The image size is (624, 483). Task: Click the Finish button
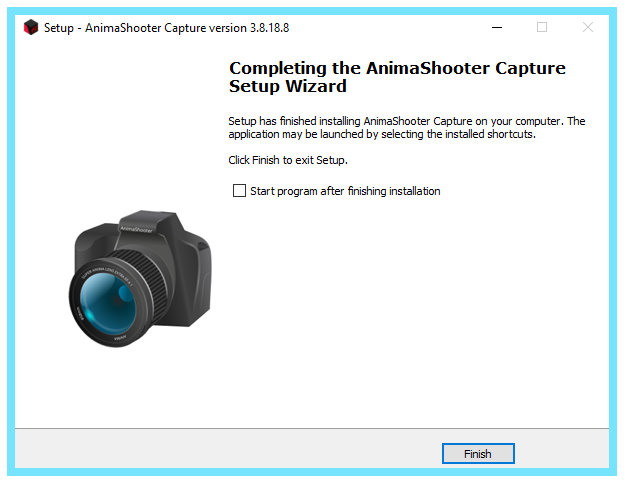point(478,454)
